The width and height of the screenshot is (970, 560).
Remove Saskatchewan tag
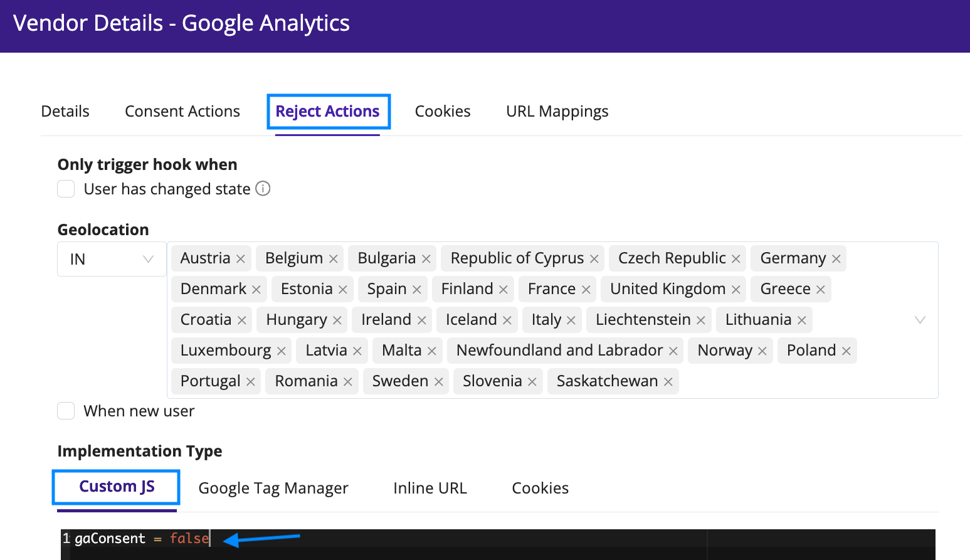668,381
